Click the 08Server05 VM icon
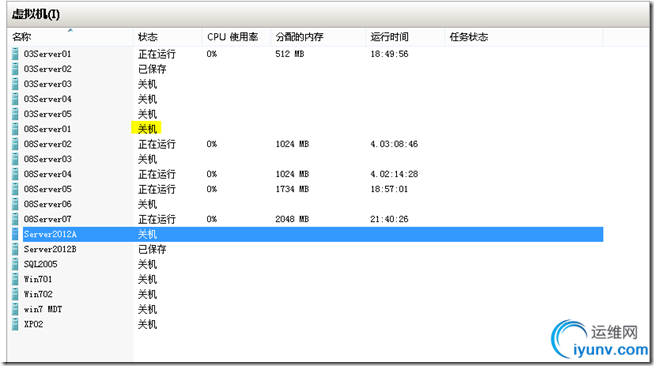The width and height of the screenshot is (654, 366). (x=15, y=189)
